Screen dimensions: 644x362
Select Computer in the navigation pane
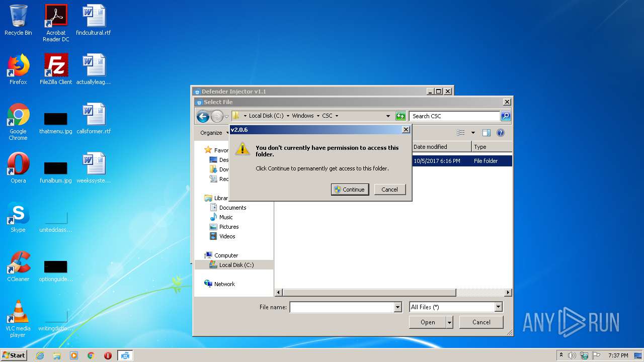[x=226, y=255]
